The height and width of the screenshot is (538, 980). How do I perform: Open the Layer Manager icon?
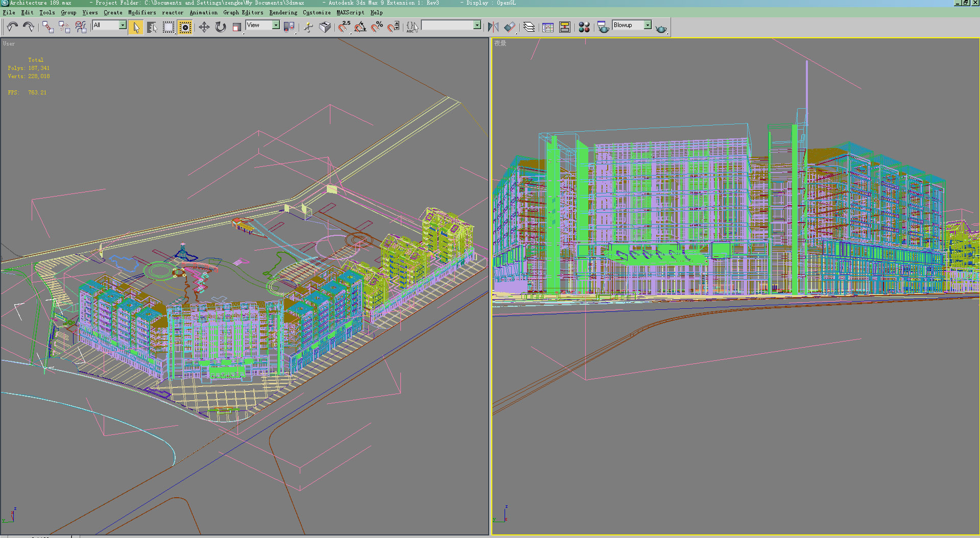coord(529,27)
